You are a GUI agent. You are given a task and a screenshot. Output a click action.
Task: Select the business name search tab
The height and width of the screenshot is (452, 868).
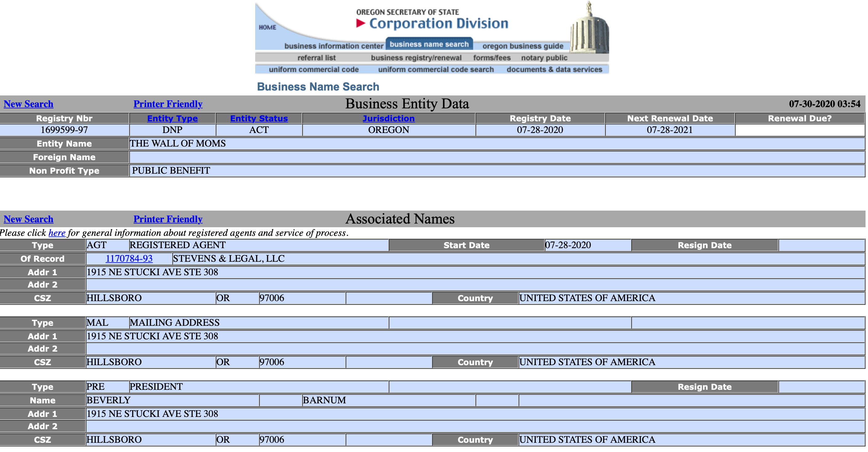[429, 44]
